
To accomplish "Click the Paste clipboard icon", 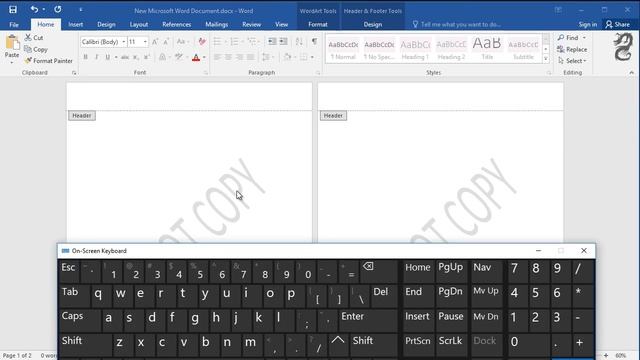I will coord(12,43).
